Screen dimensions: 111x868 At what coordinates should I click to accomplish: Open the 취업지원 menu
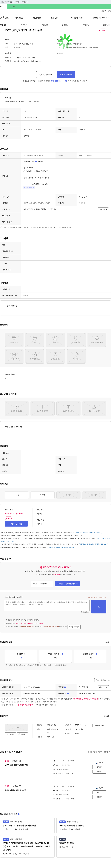pos(37,18)
